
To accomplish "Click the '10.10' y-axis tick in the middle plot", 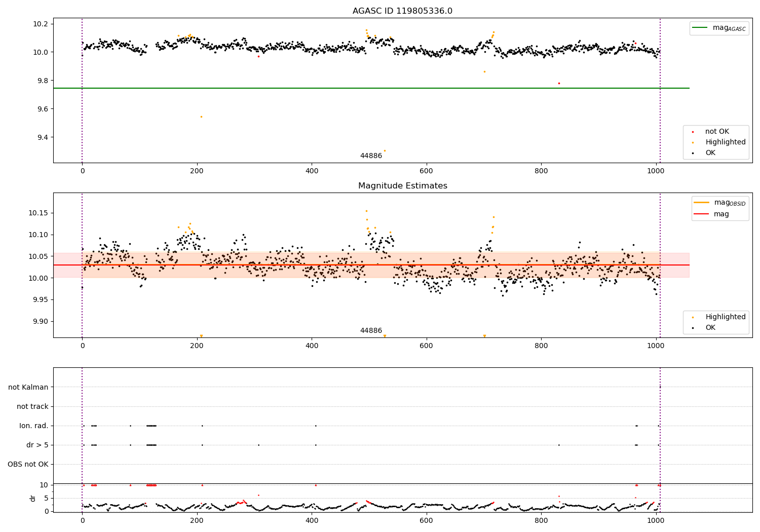I will coord(39,235).
